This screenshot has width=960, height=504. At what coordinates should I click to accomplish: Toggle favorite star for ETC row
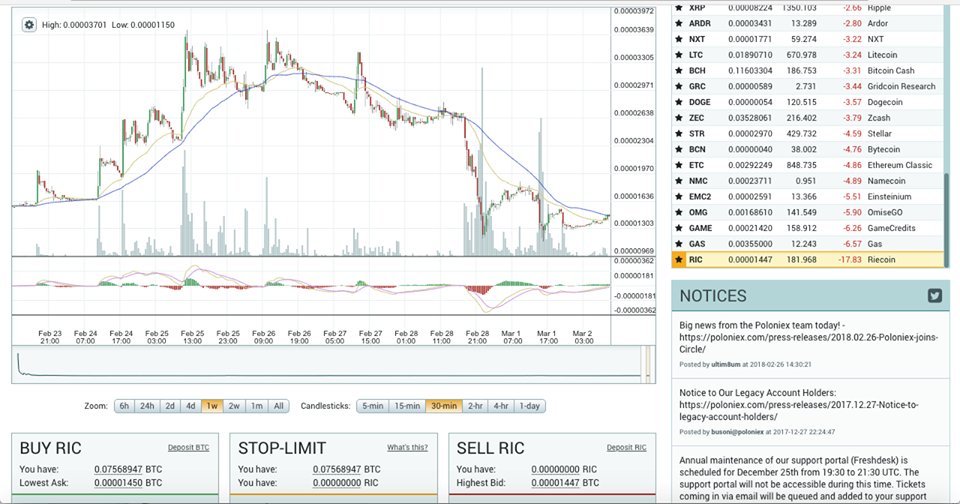[678, 165]
